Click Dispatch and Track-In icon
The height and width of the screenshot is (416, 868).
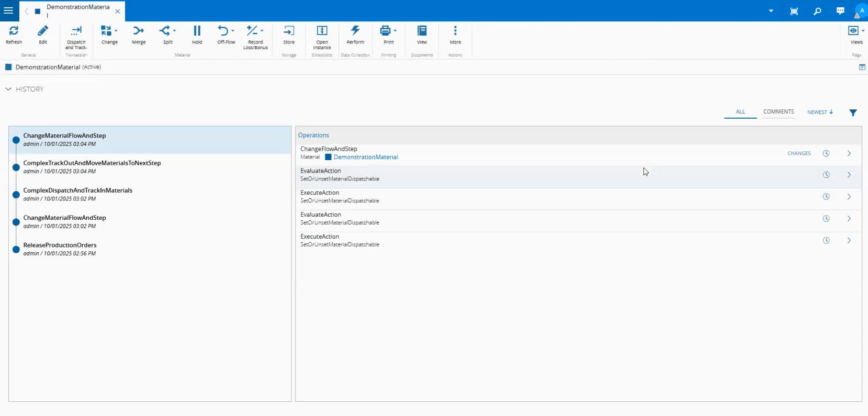[76, 31]
